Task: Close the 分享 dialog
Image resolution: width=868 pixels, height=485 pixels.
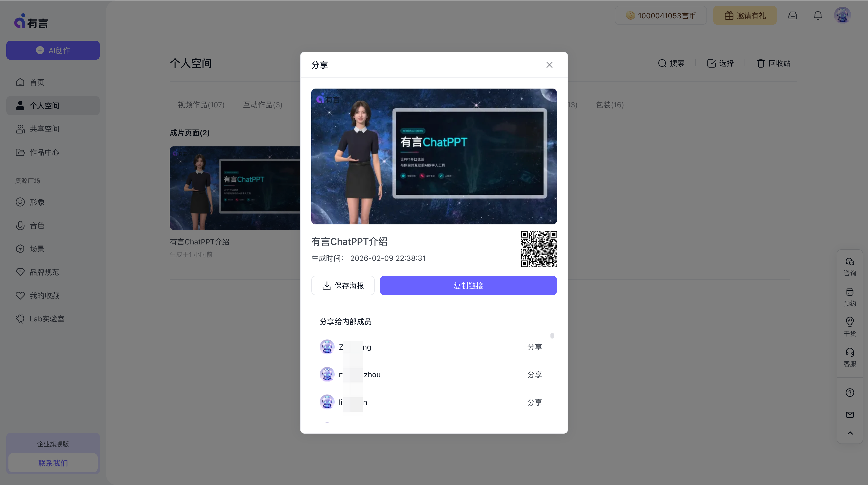Action: tap(549, 65)
